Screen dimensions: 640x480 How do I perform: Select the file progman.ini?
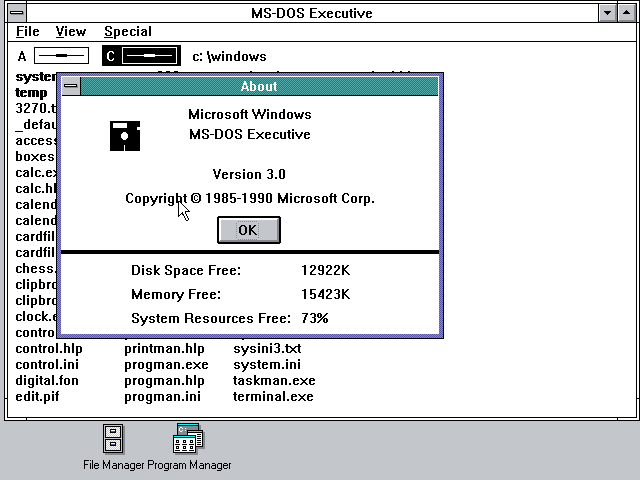pyautogui.click(x=162, y=396)
